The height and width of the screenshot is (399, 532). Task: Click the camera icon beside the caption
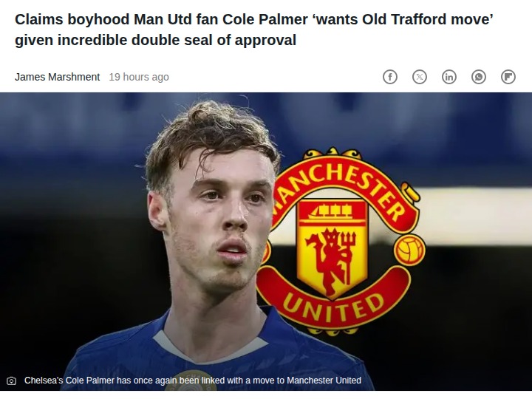pos(12,381)
